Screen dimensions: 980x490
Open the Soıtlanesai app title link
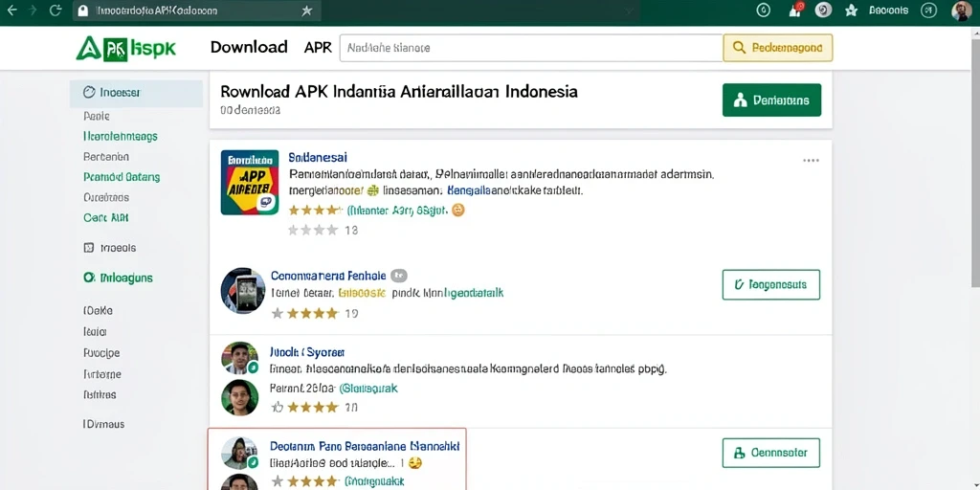(x=318, y=158)
